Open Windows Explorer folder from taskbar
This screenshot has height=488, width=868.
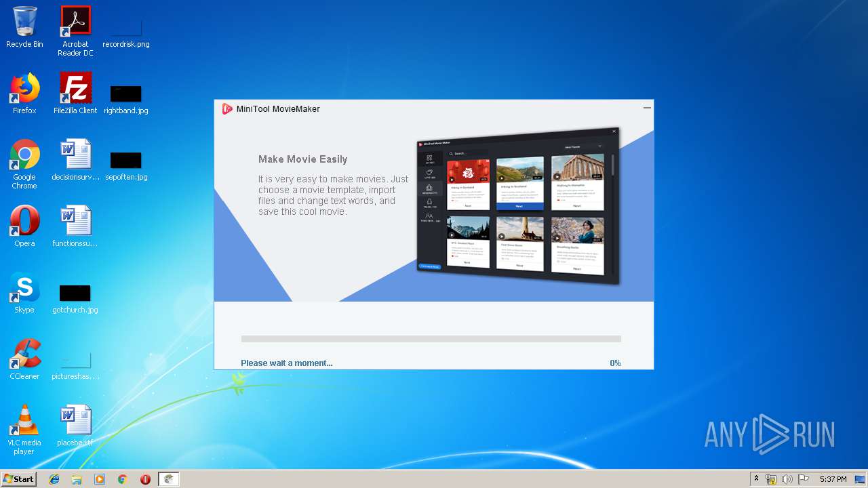[x=77, y=479]
